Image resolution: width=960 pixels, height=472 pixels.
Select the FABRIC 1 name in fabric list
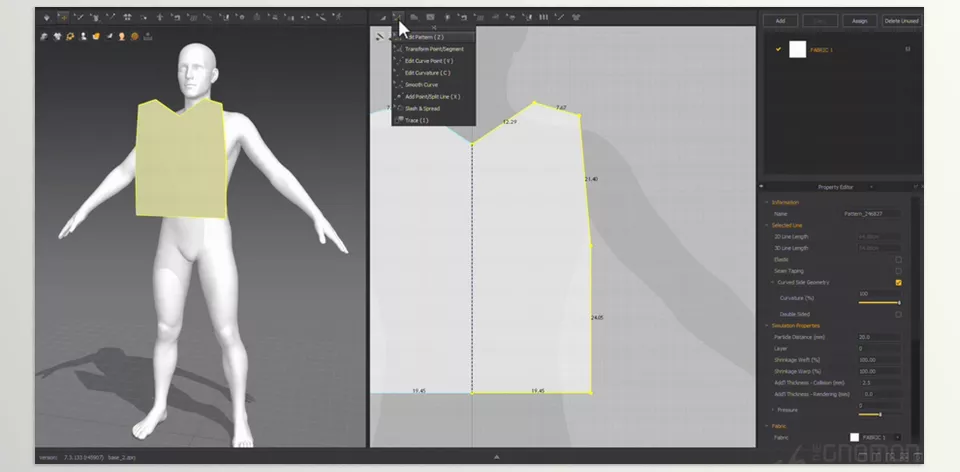822,50
